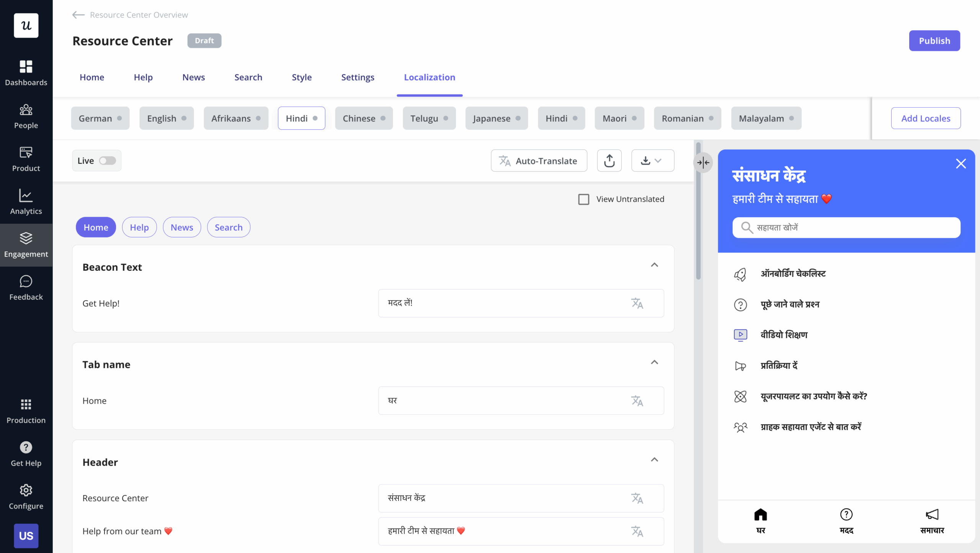Screen dimensions: 980x553
Task: Enable the Live toggle
Action: 108,160
